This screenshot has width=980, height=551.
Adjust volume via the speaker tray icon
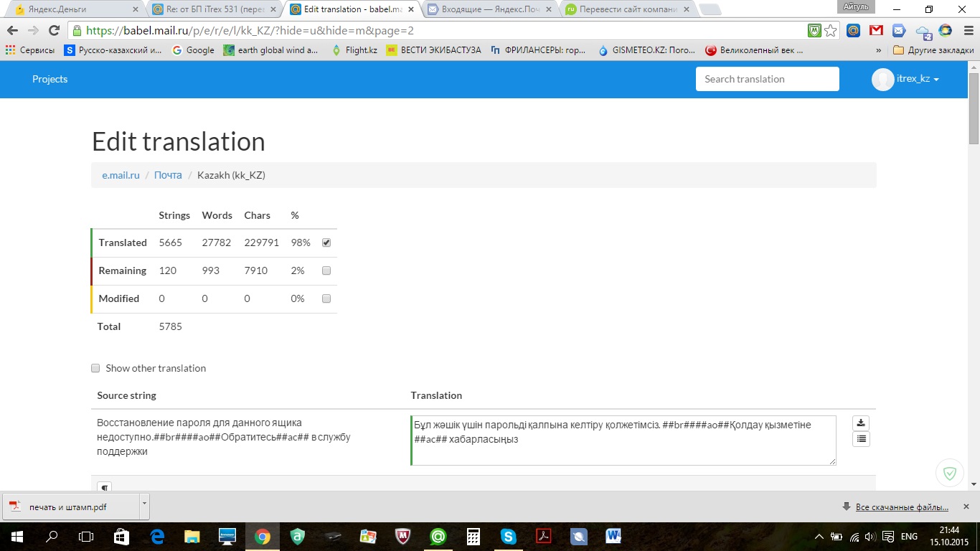[x=870, y=537]
